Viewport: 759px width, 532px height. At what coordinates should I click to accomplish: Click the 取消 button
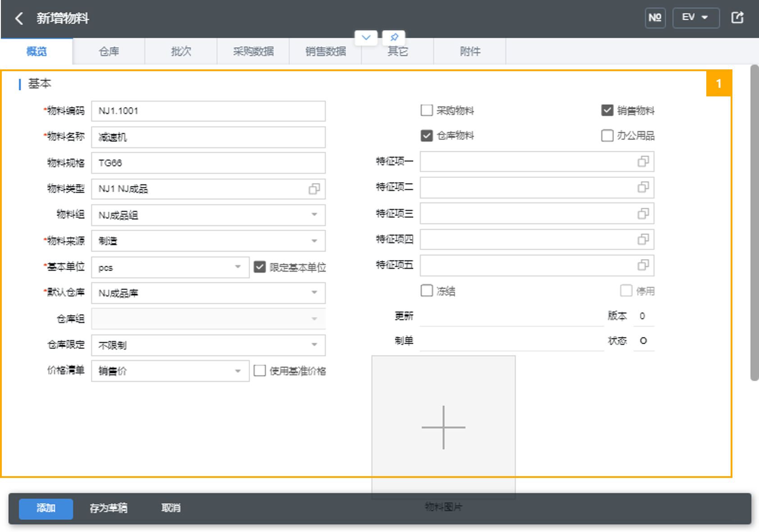[171, 509]
